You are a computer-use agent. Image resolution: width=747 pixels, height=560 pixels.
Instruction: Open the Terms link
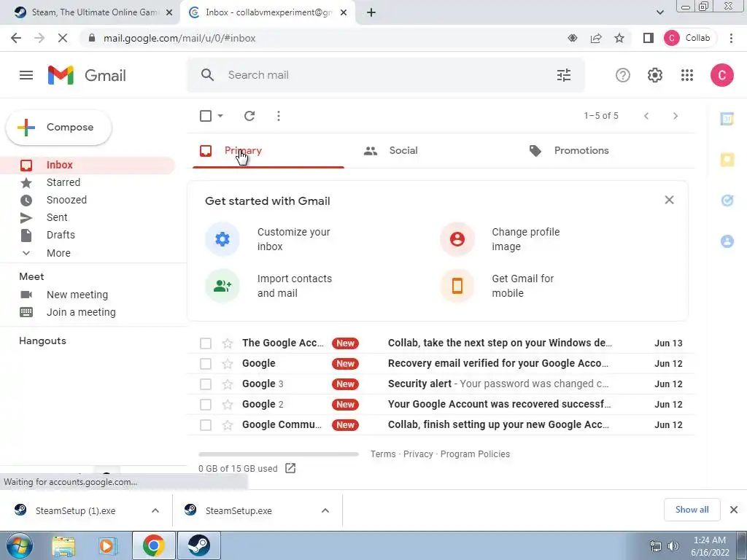tap(383, 454)
